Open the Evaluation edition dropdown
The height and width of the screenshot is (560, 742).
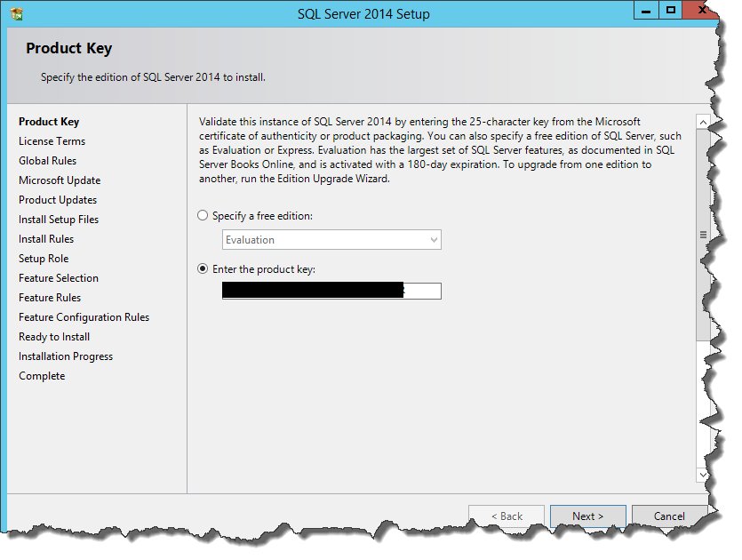(331, 240)
